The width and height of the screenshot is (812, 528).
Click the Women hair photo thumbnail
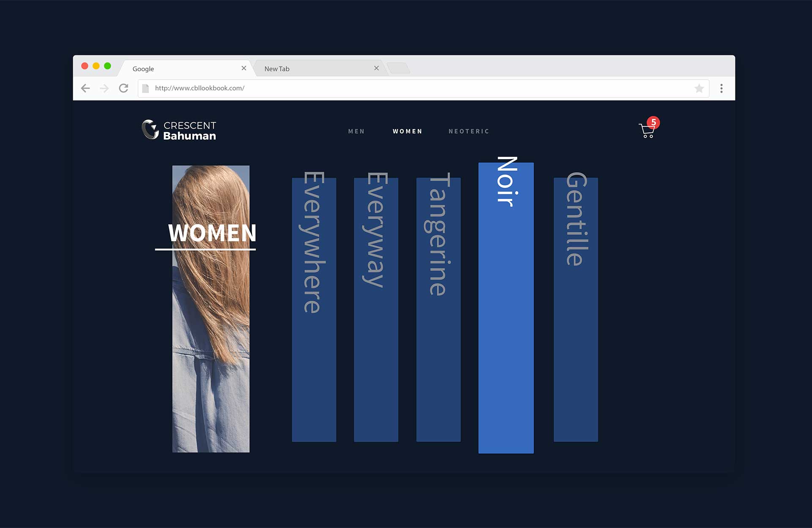(x=211, y=338)
